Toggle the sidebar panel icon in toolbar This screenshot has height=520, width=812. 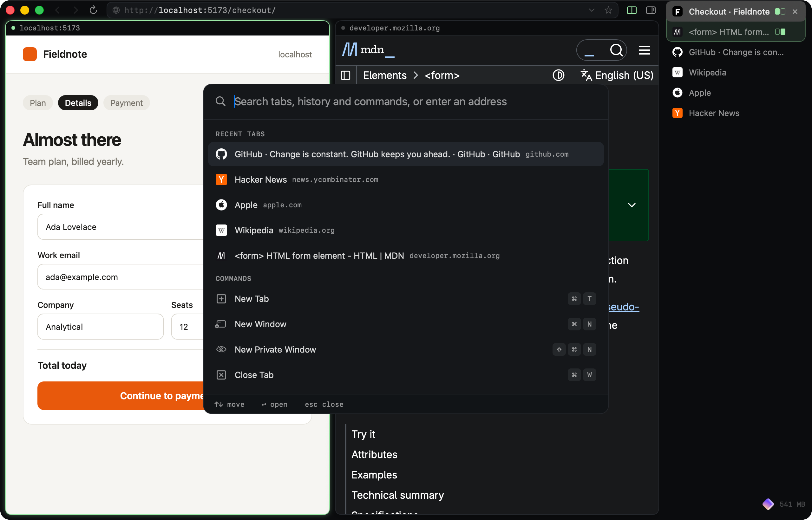point(651,10)
